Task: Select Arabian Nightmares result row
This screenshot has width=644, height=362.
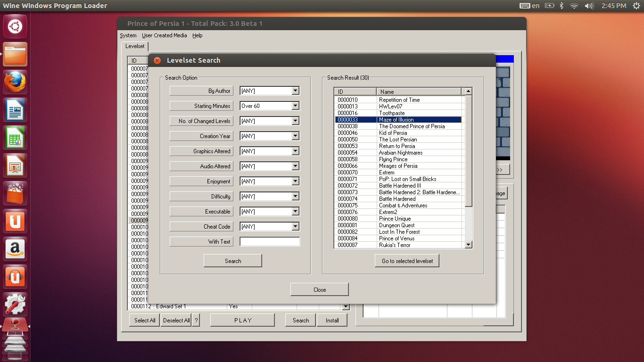Action: 399,153
